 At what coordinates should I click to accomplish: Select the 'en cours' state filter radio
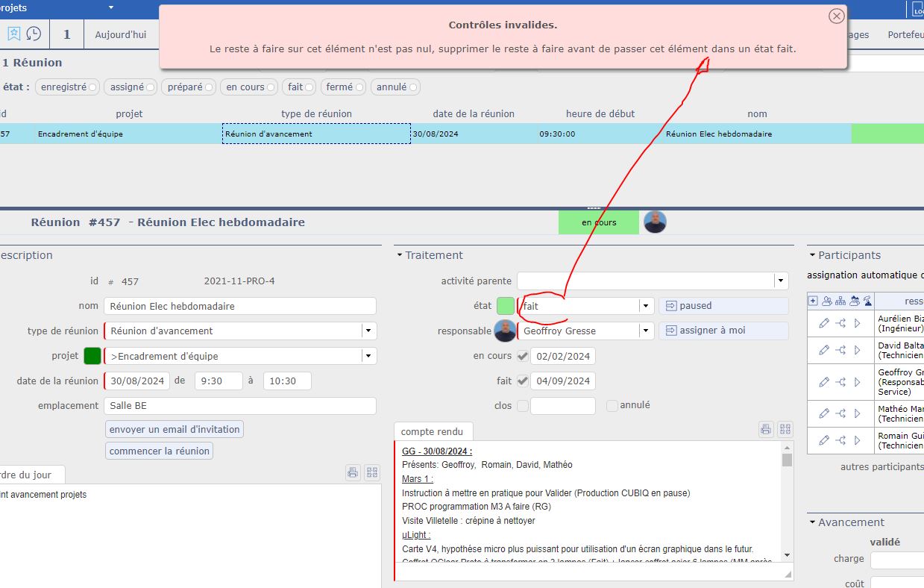click(x=271, y=87)
